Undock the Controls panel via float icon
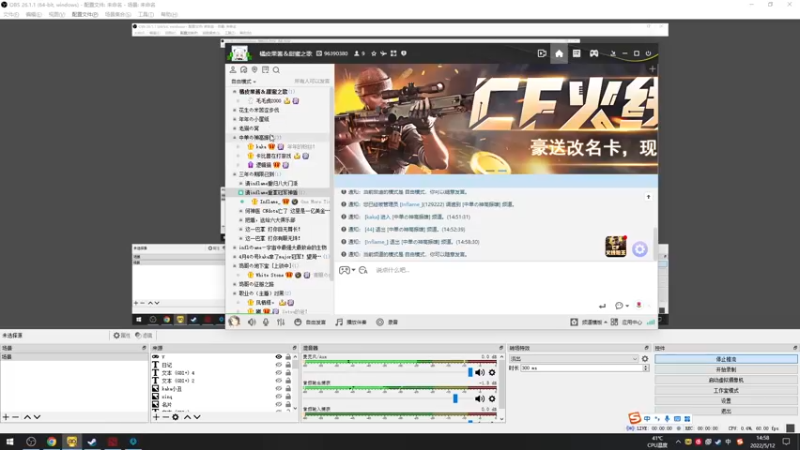Image resolution: width=800 pixels, height=450 pixels. 795,348
